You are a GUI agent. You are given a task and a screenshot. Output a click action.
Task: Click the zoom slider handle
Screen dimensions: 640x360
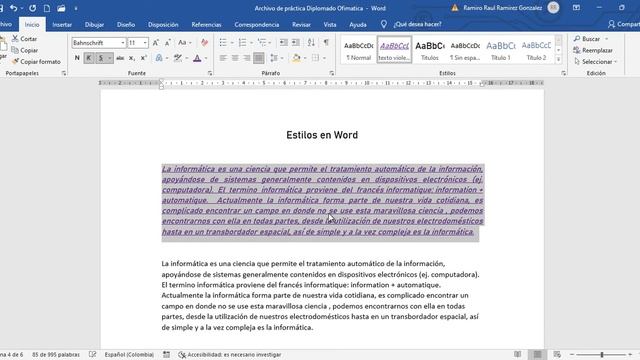[x=602, y=354]
